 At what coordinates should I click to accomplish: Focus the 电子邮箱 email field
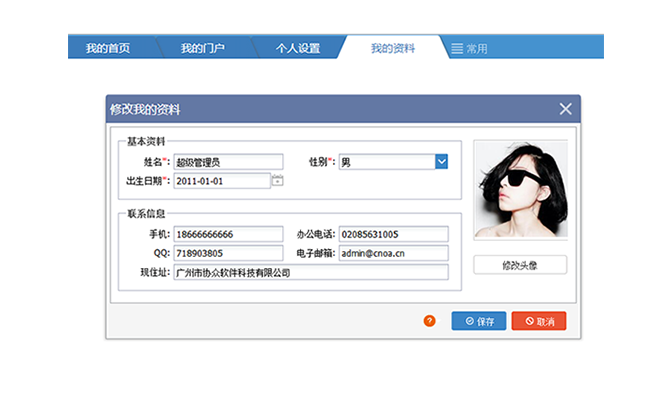click(393, 253)
